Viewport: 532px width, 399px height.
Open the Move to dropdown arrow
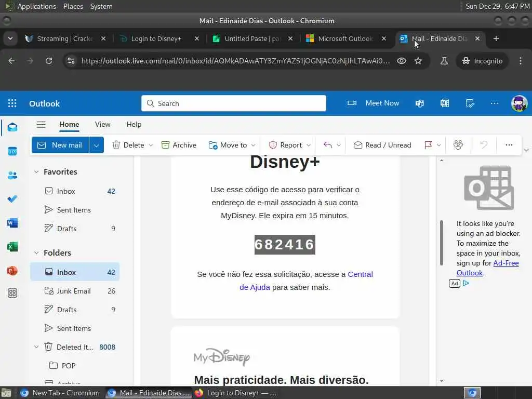click(x=254, y=145)
